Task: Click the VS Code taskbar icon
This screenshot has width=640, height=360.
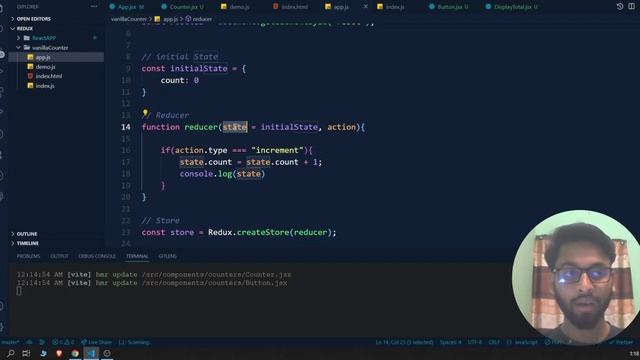Action: click(x=91, y=353)
